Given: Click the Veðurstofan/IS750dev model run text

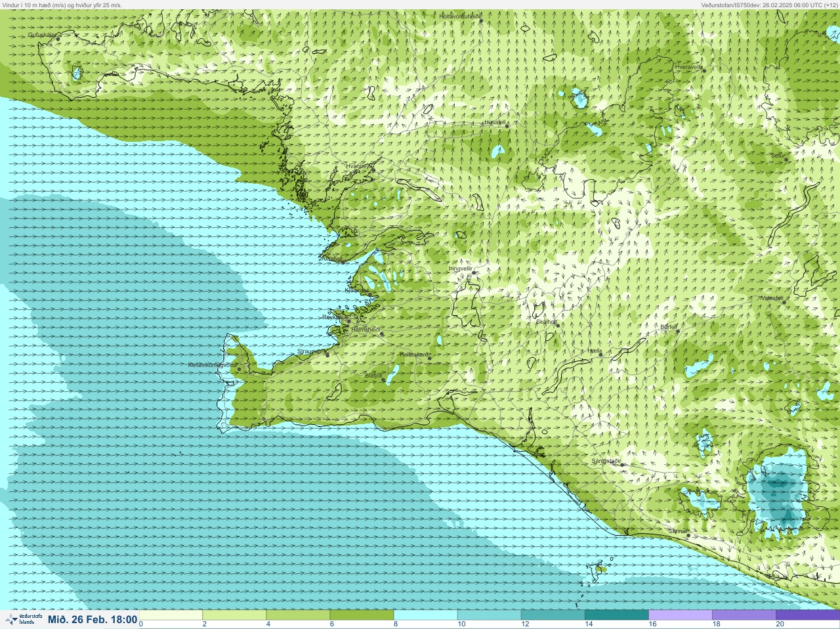Looking at the screenshot, I should pyautogui.click(x=768, y=5).
